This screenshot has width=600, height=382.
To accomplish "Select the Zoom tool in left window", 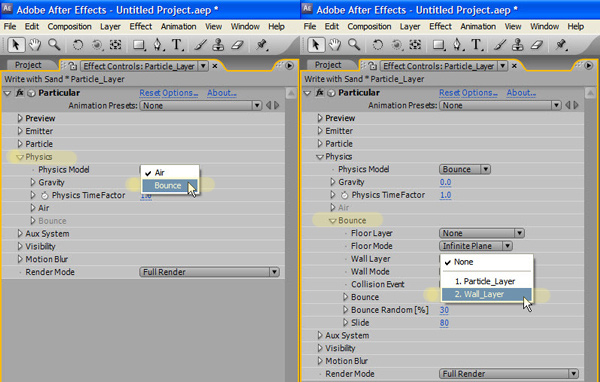I will [x=54, y=45].
